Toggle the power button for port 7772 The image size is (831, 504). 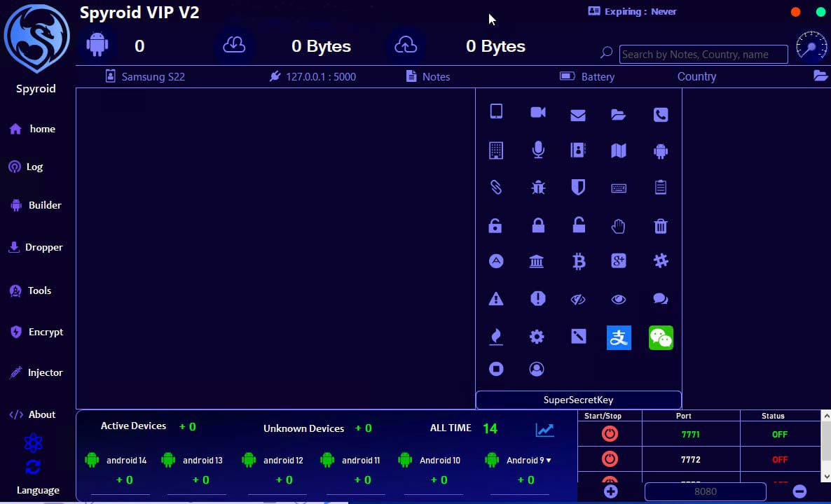pos(610,459)
